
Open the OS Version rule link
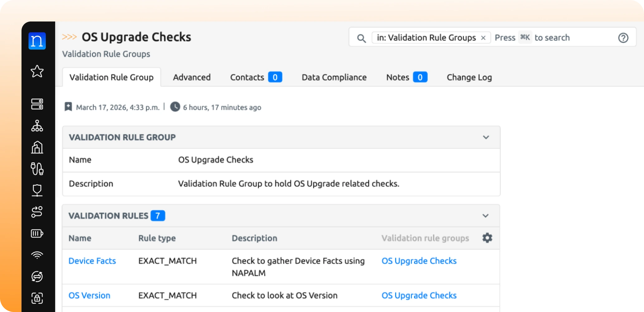(x=89, y=295)
